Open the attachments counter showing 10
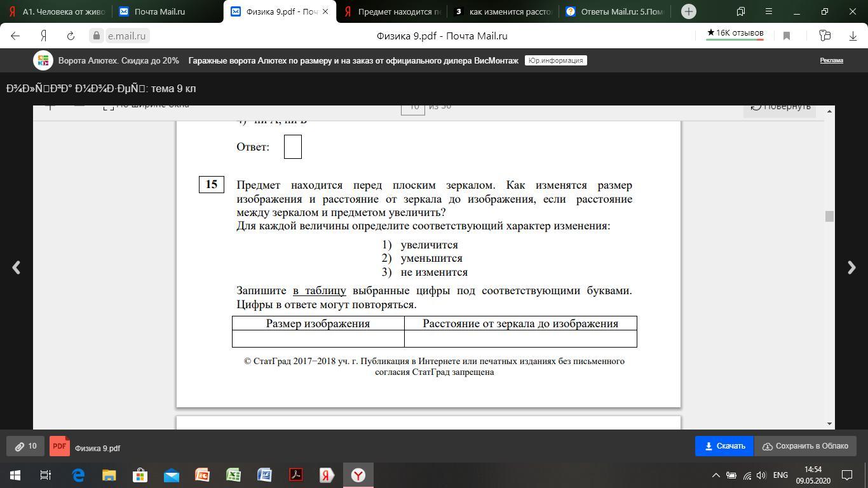 click(x=25, y=447)
